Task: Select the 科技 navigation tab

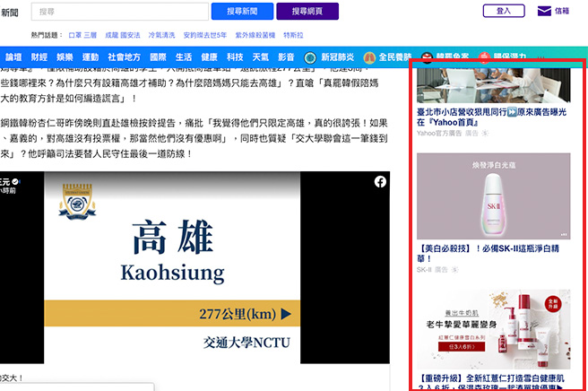Action: 235,56
